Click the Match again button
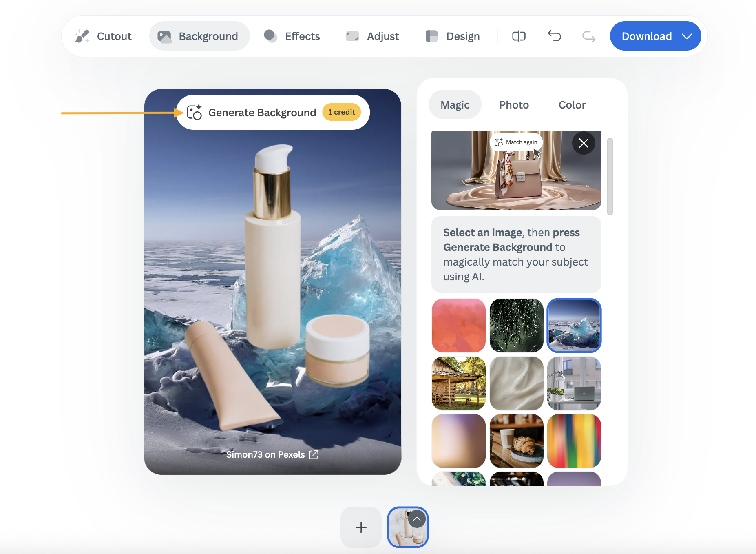 tap(516, 142)
